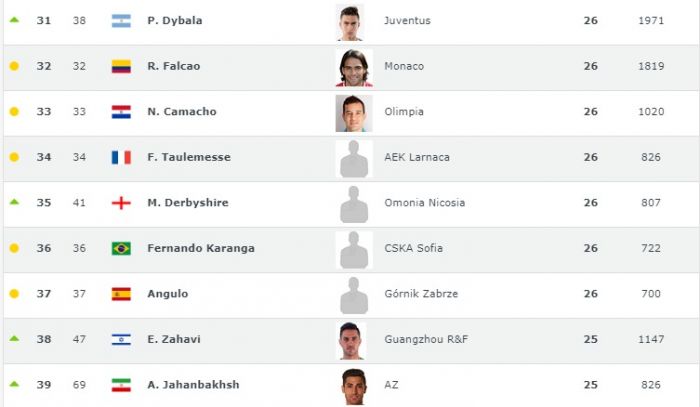Click the Iran flag beside A. Jahanbakhsh
Image resolution: width=700 pixels, height=407 pixels.
click(121, 385)
